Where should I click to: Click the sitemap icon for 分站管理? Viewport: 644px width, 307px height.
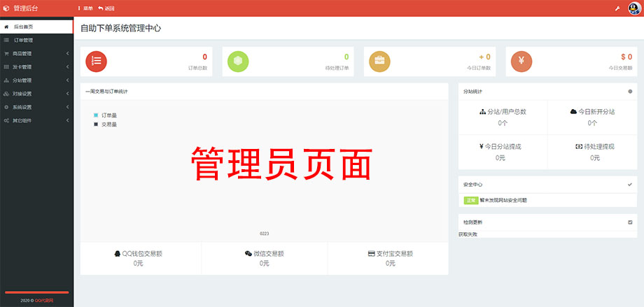pyautogui.click(x=6, y=80)
